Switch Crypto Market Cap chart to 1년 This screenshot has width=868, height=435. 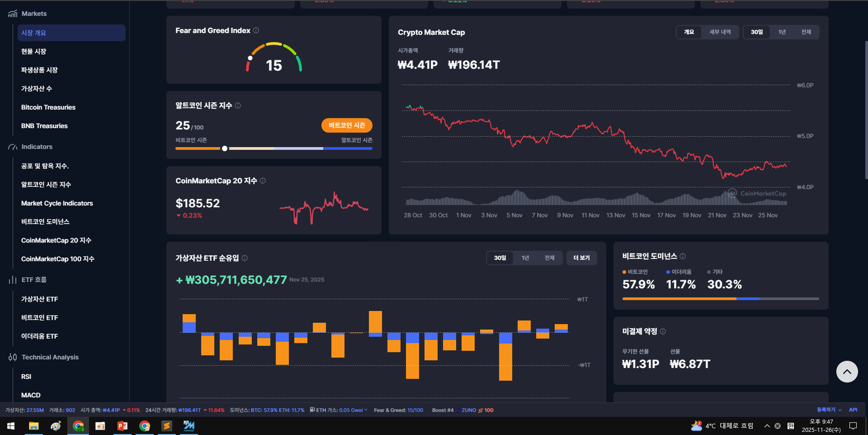tap(782, 32)
